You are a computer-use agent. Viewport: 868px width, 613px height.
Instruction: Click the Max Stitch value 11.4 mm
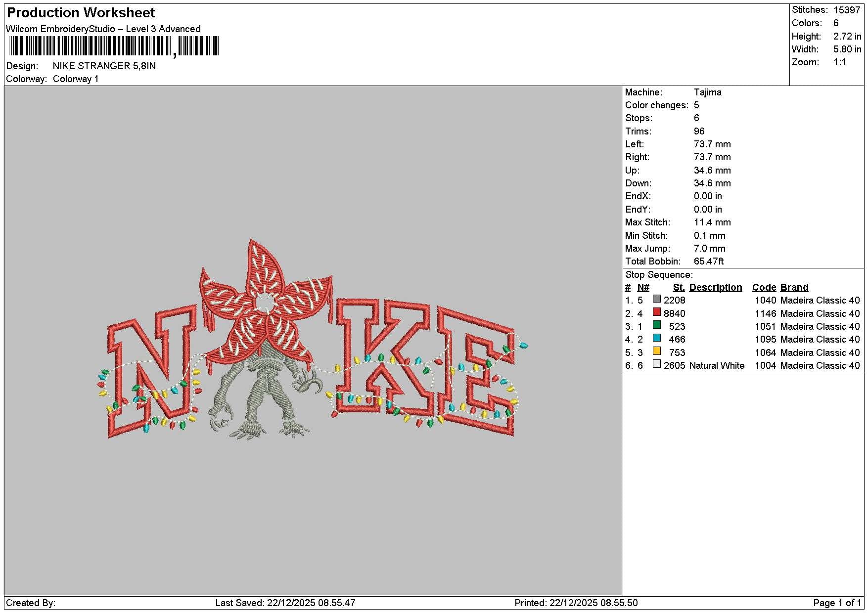pos(712,222)
